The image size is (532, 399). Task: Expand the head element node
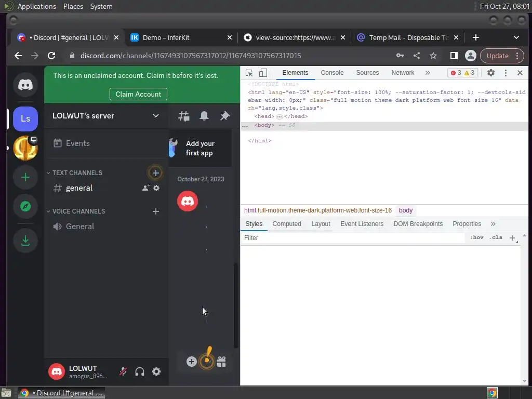pos(279,117)
